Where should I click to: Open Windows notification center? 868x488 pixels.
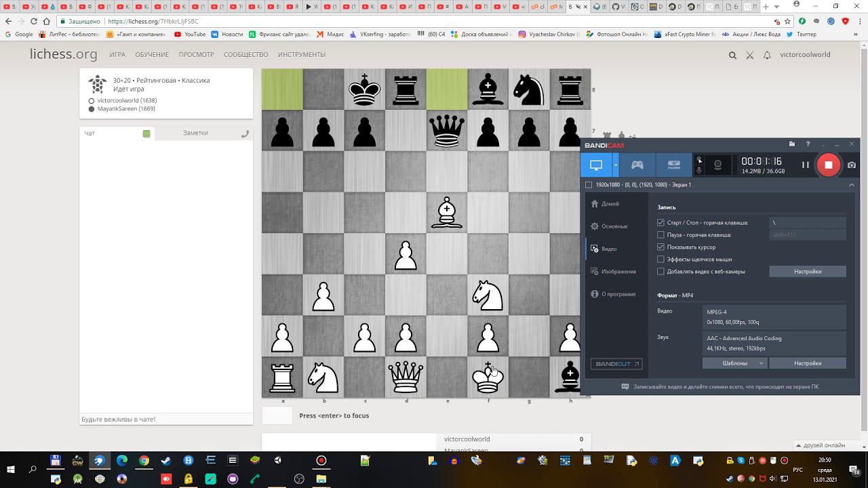(x=856, y=470)
